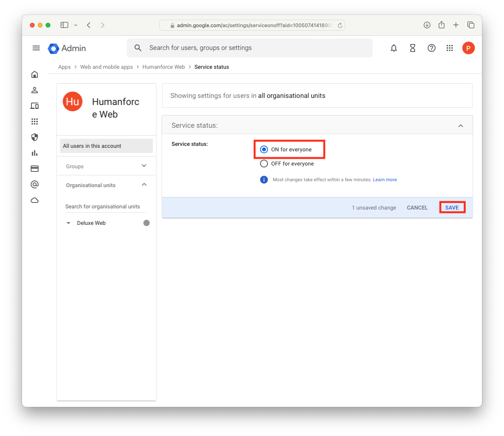Open a new Safari tab

pyautogui.click(x=456, y=25)
